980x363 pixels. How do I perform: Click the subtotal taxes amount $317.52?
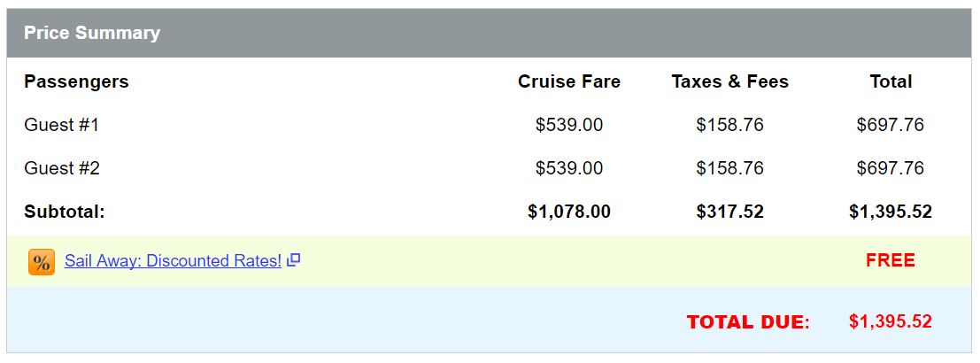(730, 212)
